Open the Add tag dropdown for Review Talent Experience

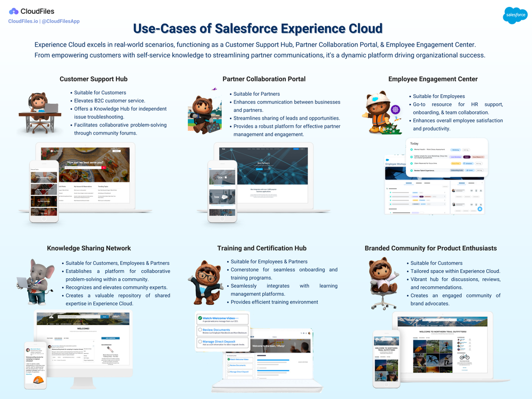coord(479,170)
